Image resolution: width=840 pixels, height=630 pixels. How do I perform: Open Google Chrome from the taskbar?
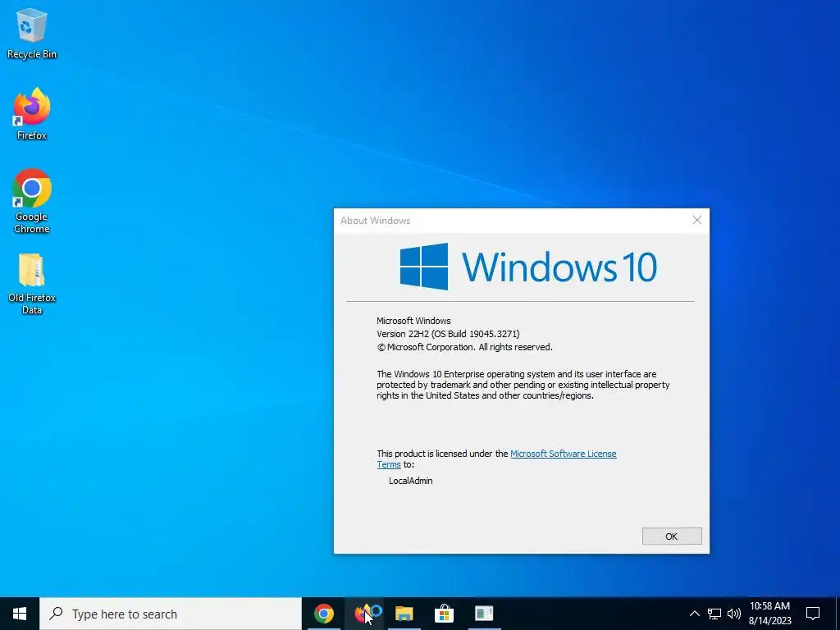[x=323, y=614]
